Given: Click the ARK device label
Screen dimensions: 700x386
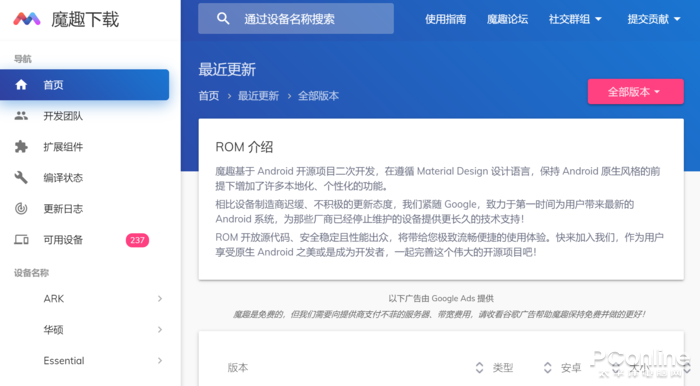Looking at the screenshot, I should pos(54,299).
